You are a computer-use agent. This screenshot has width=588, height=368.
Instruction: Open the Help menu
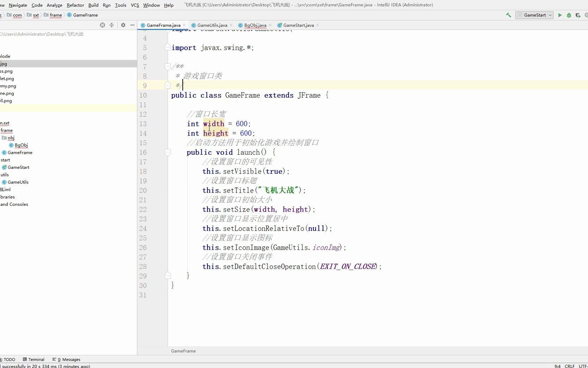[x=169, y=5]
